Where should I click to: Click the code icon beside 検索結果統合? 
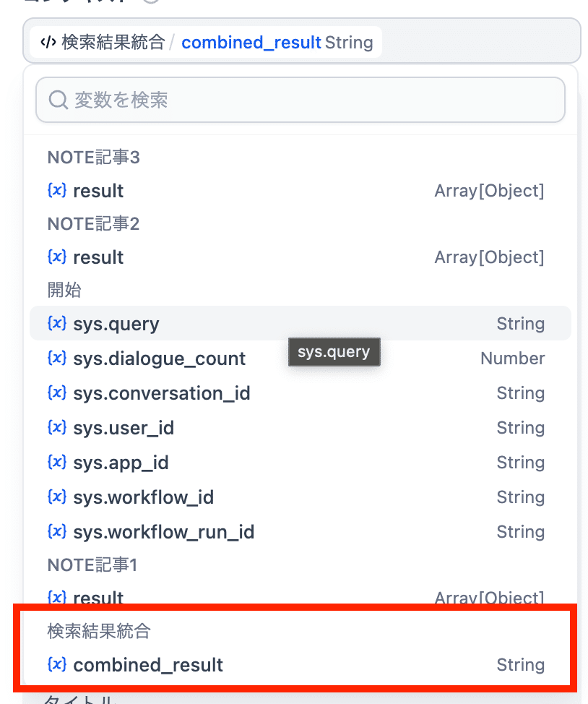pos(48,43)
